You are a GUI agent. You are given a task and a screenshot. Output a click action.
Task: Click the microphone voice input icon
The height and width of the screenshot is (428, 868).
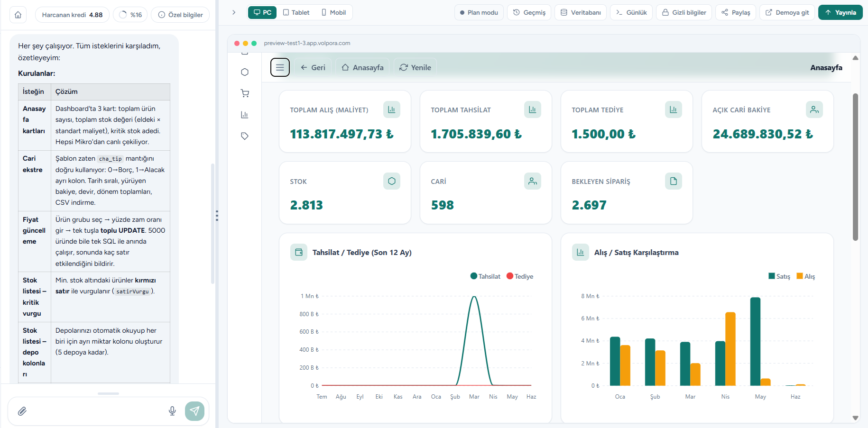172,411
